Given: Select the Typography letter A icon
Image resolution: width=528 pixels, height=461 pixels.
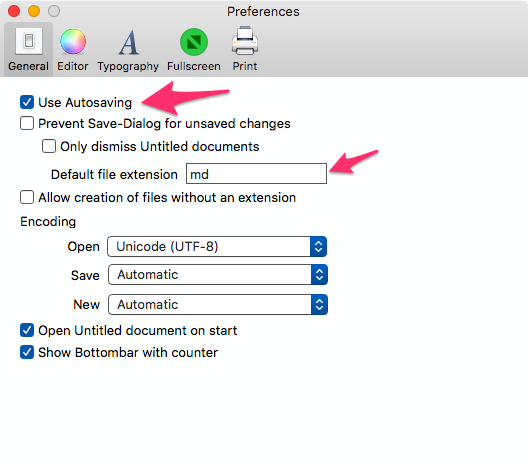Looking at the screenshot, I should (129, 42).
